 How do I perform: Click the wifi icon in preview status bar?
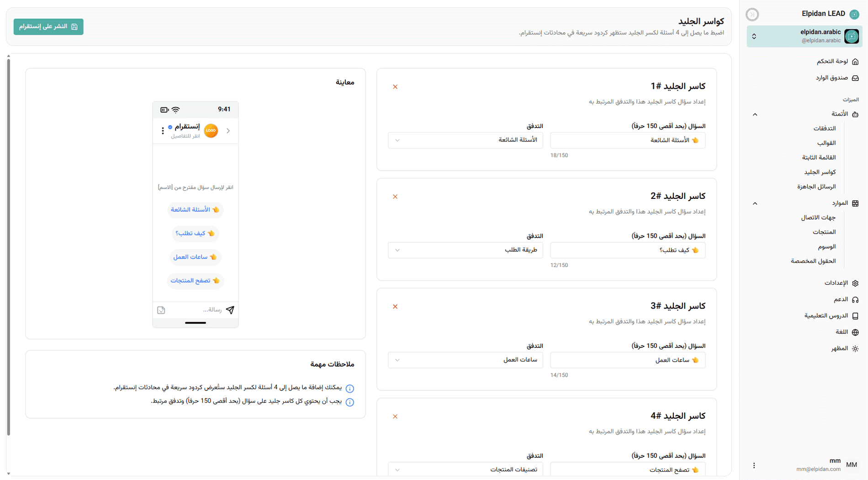175,110
